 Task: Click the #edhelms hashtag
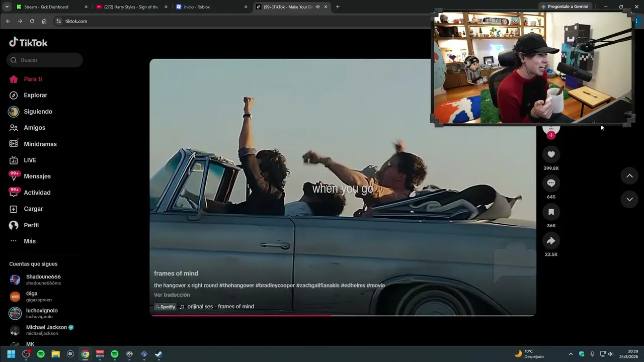point(353,286)
